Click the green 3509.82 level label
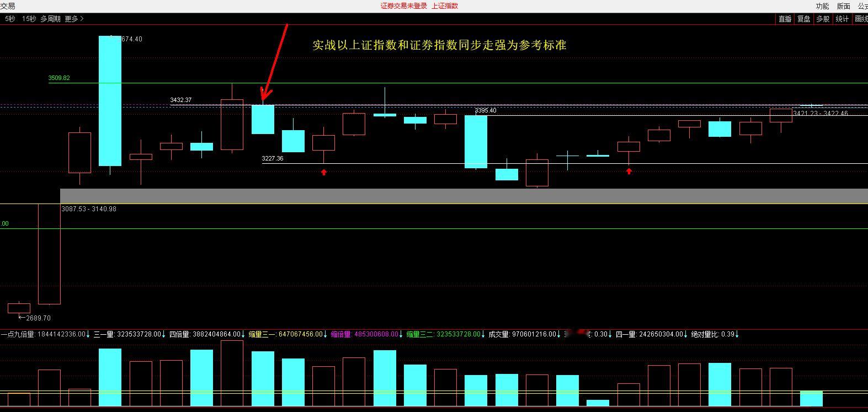The width and height of the screenshot is (868, 412). click(59, 78)
